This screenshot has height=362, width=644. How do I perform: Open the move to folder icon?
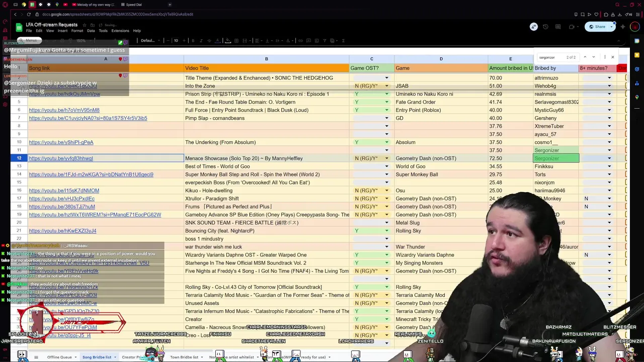92,25
